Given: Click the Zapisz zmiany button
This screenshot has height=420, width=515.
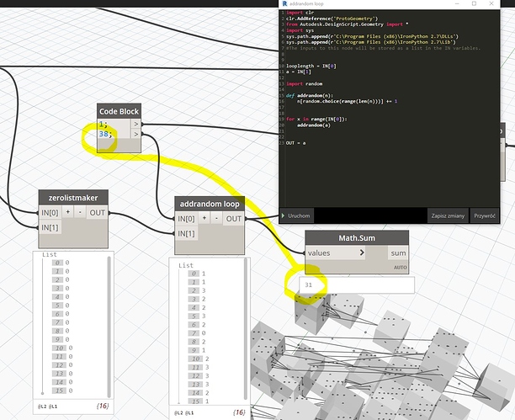Looking at the screenshot, I should (x=448, y=216).
